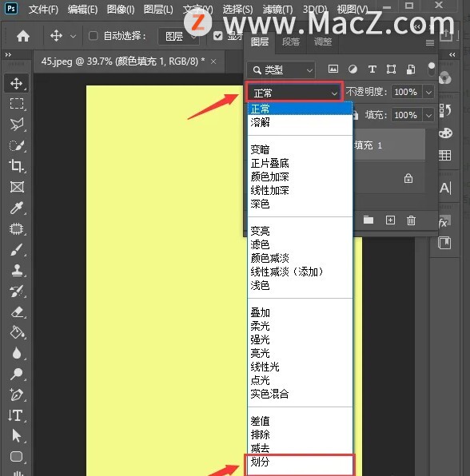This screenshot has height=476, width=470.
Task: Select the Crop tool
Action: tap(17, 166)
